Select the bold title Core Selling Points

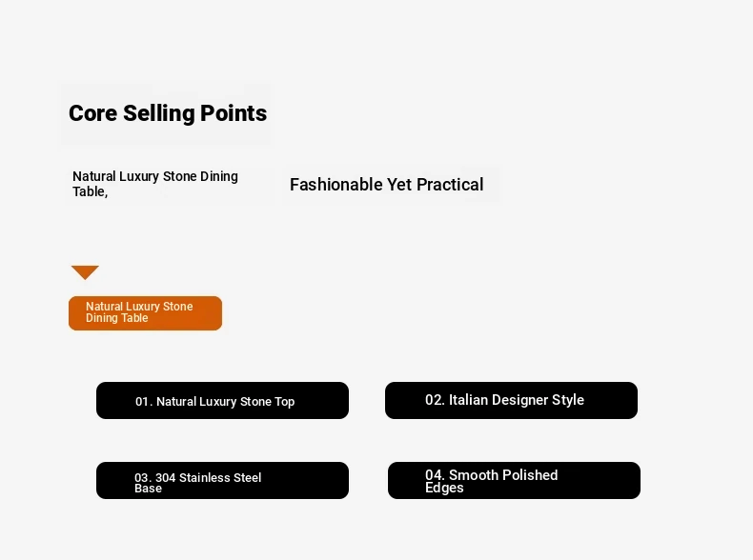(168, 113)
